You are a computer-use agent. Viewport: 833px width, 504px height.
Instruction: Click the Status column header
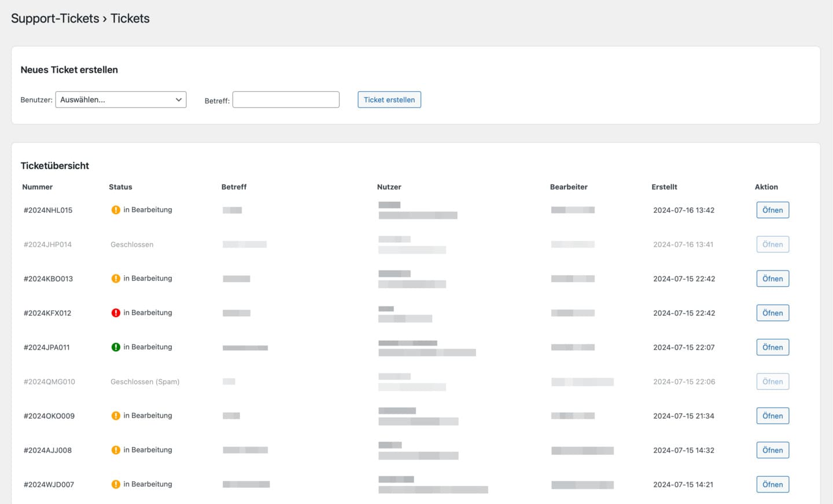point(120,187)
